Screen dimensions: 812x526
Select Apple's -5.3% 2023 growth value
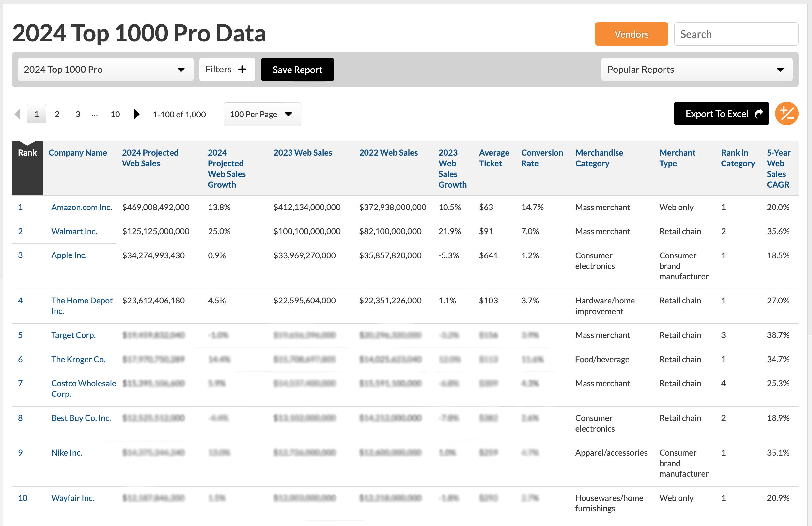[448, 255]
